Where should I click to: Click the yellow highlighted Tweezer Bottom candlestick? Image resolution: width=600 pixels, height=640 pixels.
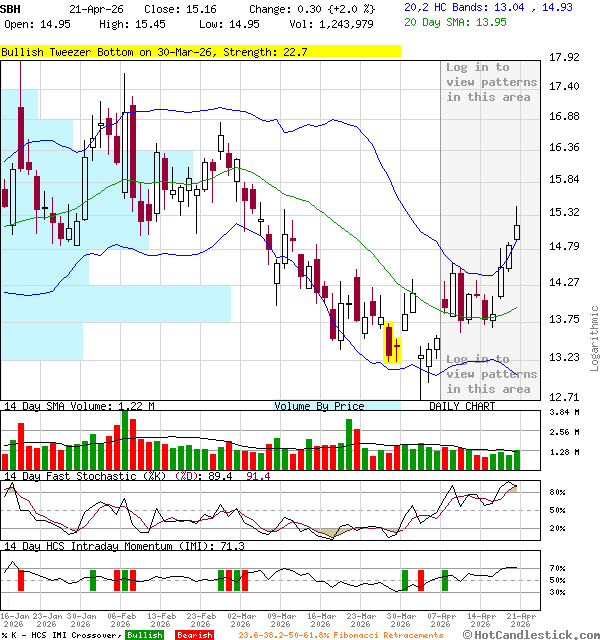(392, 342)
